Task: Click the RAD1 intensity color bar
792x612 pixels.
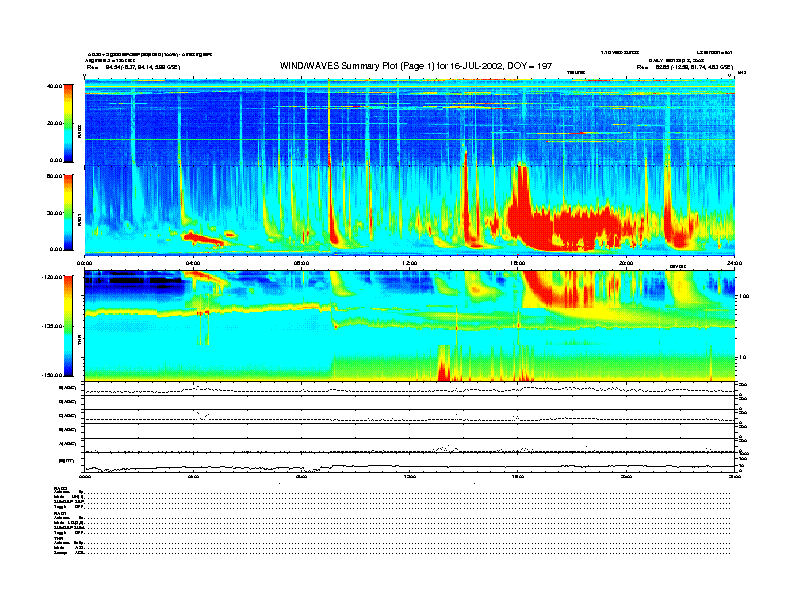Action: pyautogui.click(x=68, y=213)
